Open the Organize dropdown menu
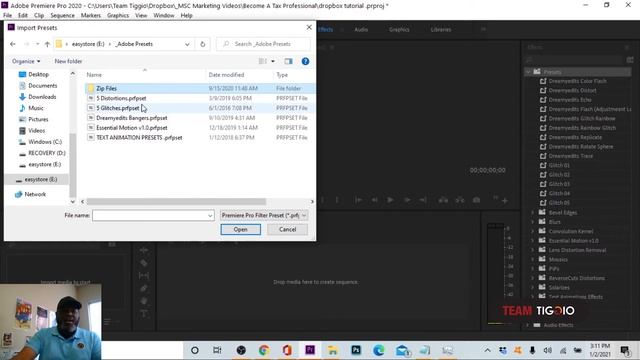The height and width of the screenshot is (360, 640). (26, 61)
